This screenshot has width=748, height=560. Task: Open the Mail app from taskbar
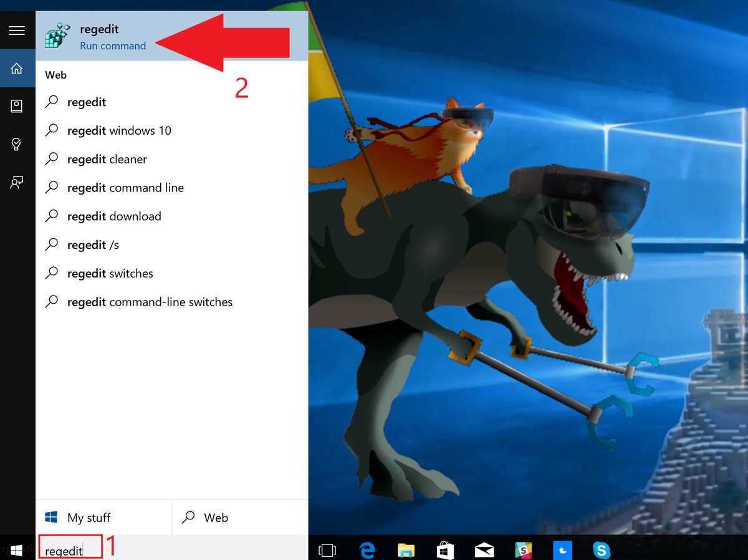(484, 550)
